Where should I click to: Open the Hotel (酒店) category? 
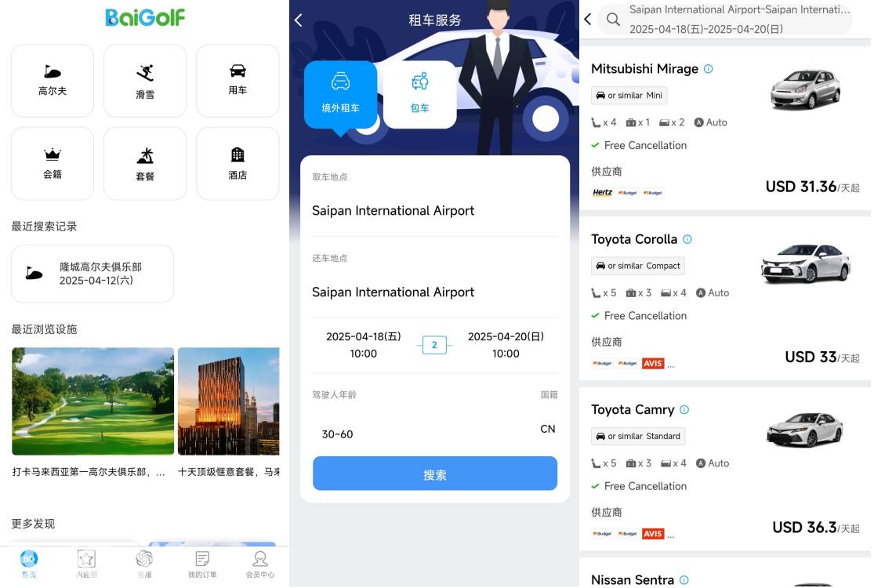point(238,164)
